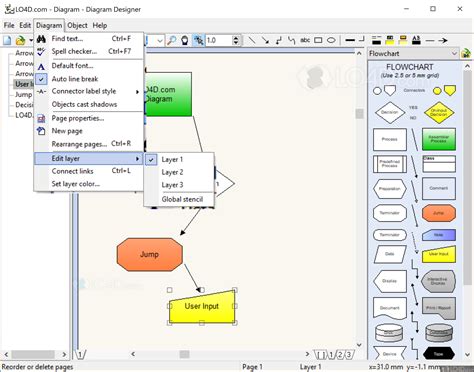Viewport: 474px width, 372px height.
Task: Click the load template icon beside Flowchart
Action: click(466, 53)
